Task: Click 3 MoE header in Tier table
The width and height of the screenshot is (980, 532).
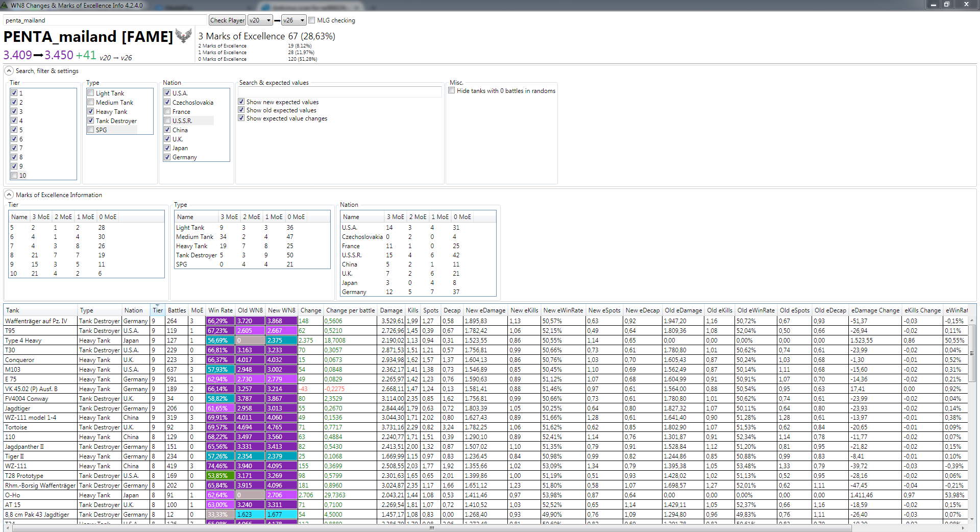Action: (41, 217)
